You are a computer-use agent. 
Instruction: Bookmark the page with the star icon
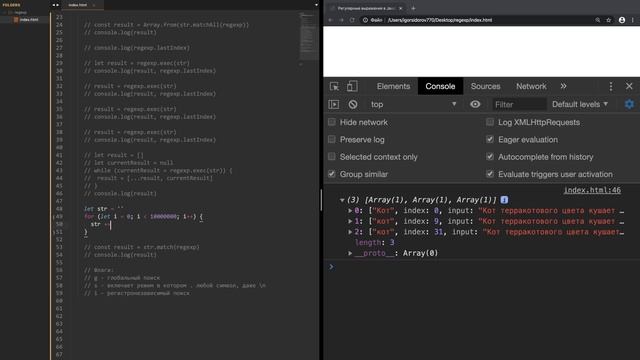(609, 20)
